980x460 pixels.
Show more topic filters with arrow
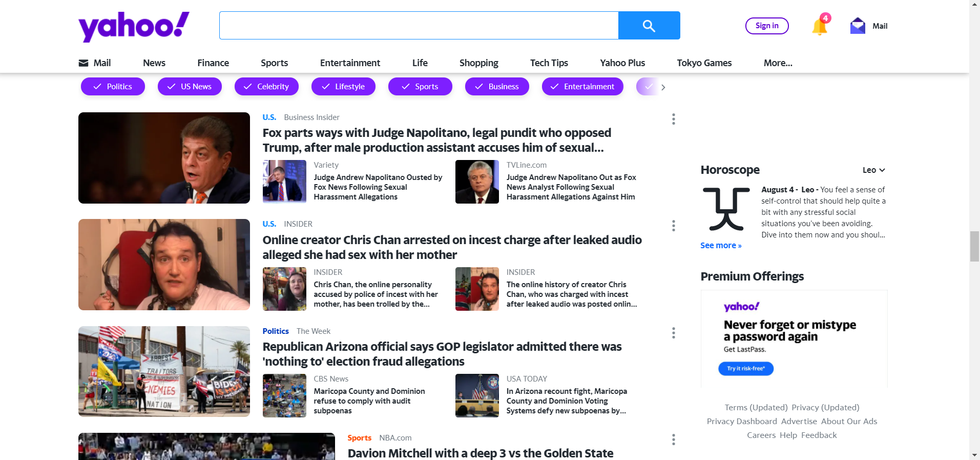(663, 87)
